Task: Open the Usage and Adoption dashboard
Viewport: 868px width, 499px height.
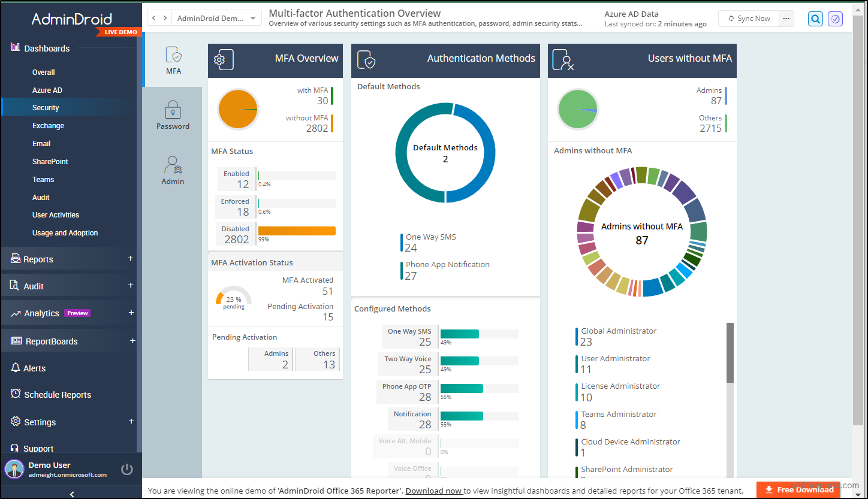Action: [x=65, y=233]
